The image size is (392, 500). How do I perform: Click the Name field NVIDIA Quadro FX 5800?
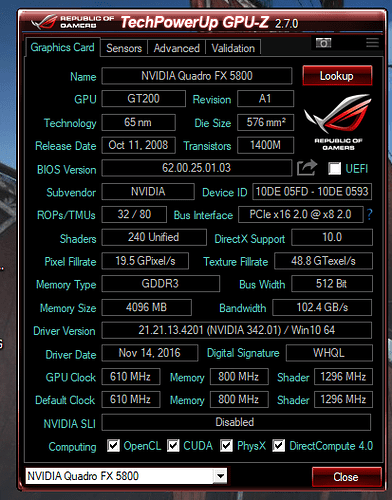pyautogui.click(x=197, y=76)
